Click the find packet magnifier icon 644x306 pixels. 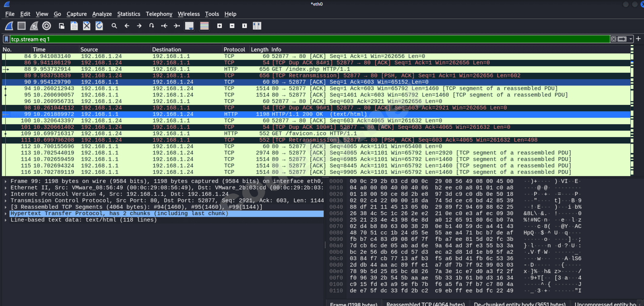click(x=114, y=26)
